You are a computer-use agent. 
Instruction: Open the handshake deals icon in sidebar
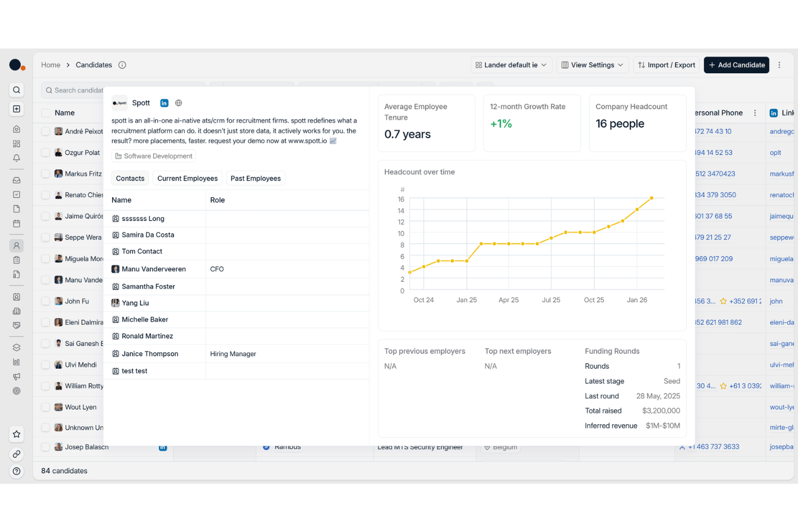[x=17, y=326]
